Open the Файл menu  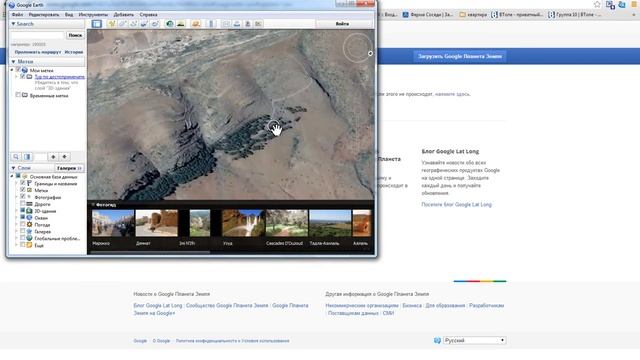coord(18,15)
